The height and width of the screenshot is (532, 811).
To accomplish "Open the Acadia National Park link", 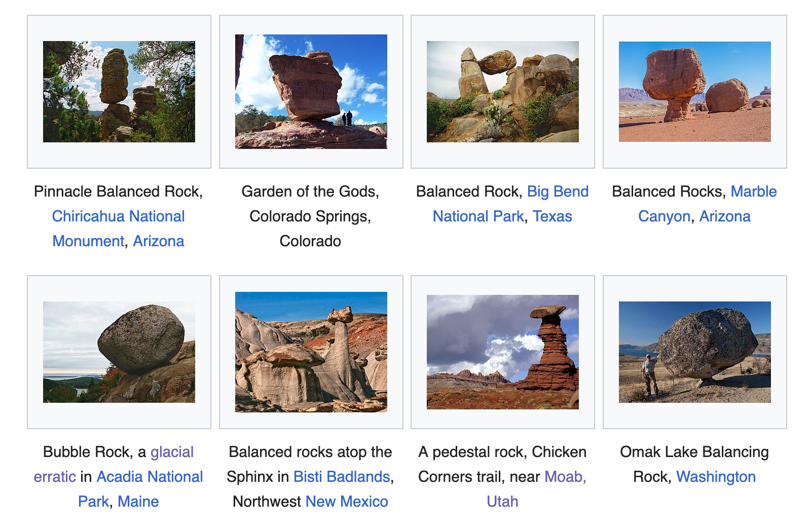I will tap(140, 489).
